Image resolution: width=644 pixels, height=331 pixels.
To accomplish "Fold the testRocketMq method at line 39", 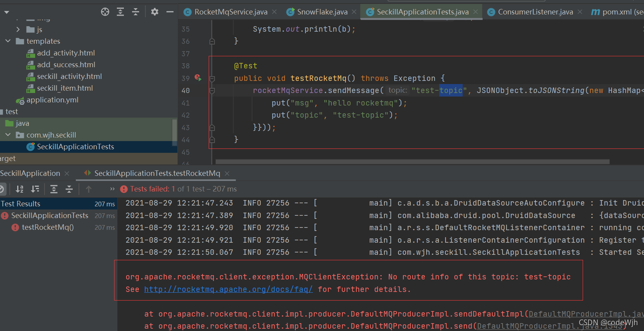I will click(212, 79).
